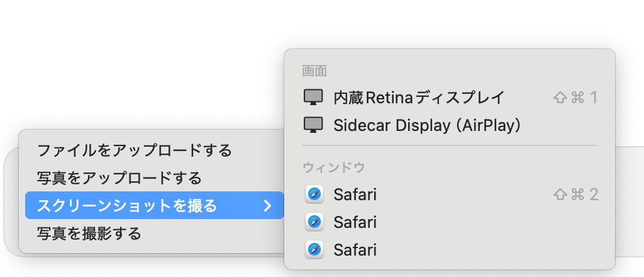Viewport: 644px width, 277px height.
Task: Choose the first Safari window label
Action: (x=355, y=195)
